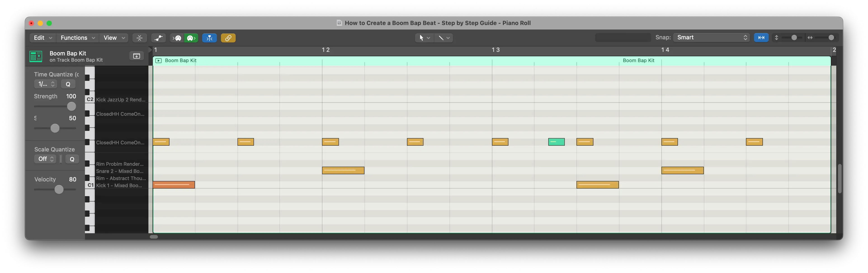Click the Scale Quantize Q button

point(72,159)
